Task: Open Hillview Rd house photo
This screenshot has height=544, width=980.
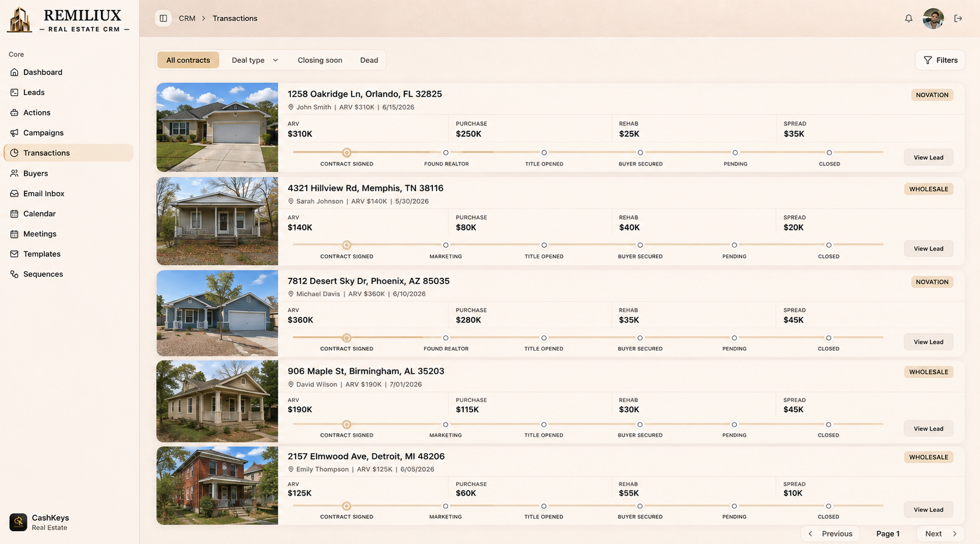Action: click(217, 221)
